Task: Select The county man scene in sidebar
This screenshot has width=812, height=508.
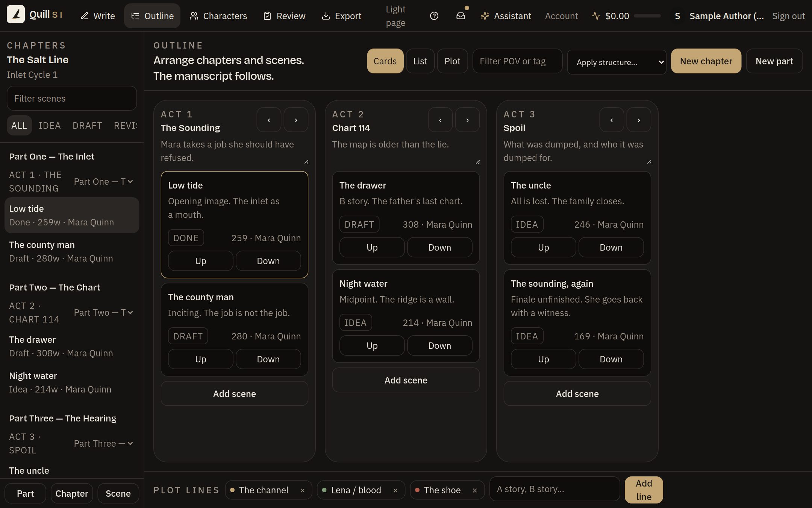Action: pos(72,251)
